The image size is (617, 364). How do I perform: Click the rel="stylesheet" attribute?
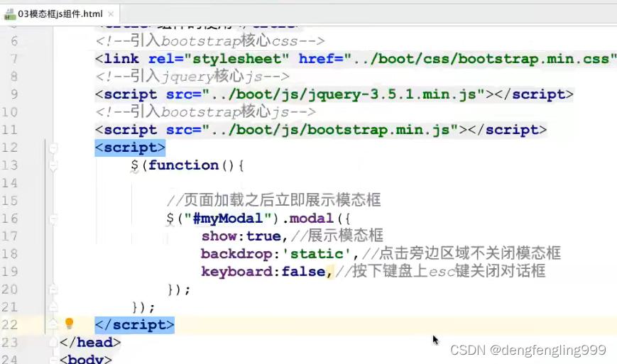[219, 59]
